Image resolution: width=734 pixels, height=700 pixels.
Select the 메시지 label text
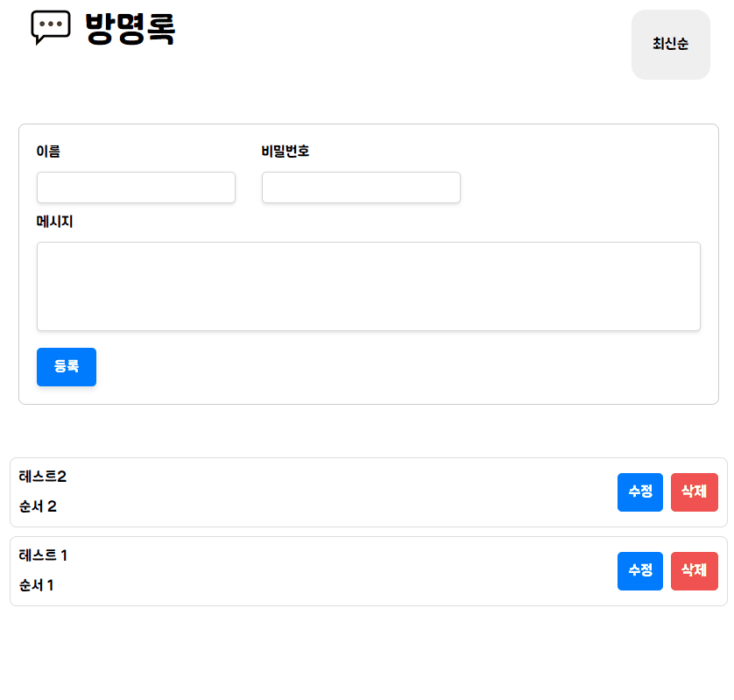point(55,221)
